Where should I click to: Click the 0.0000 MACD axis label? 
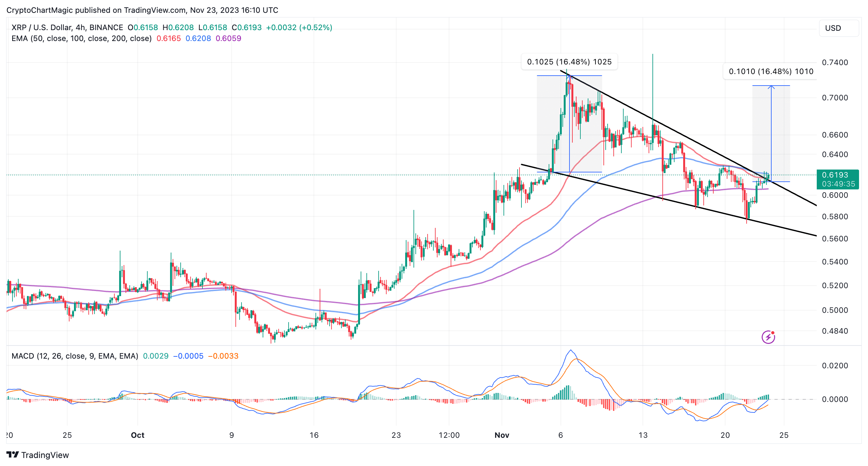[x=835, y=399]
